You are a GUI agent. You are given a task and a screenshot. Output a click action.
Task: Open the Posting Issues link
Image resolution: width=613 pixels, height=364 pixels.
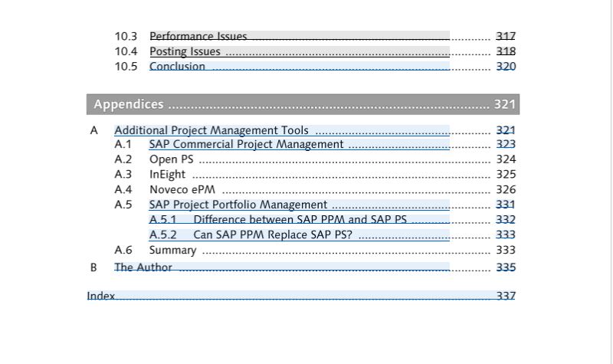(300, 51)
